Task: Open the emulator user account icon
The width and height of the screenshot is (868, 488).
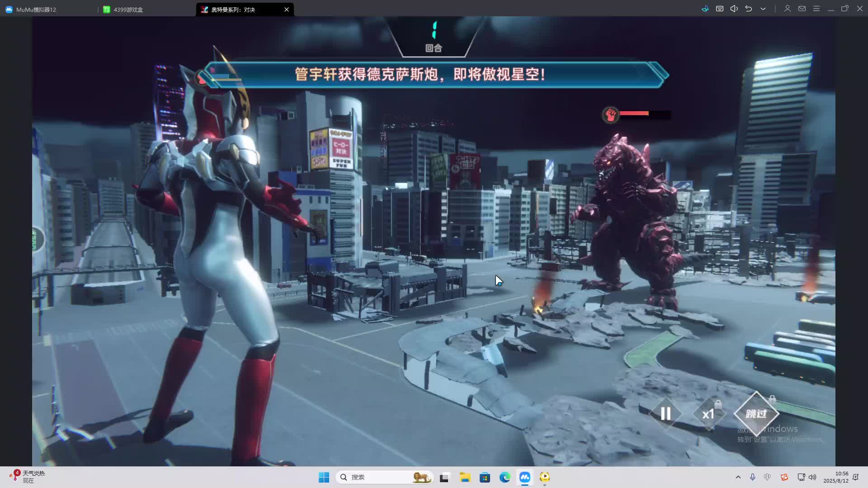Action: coord(787,9)
